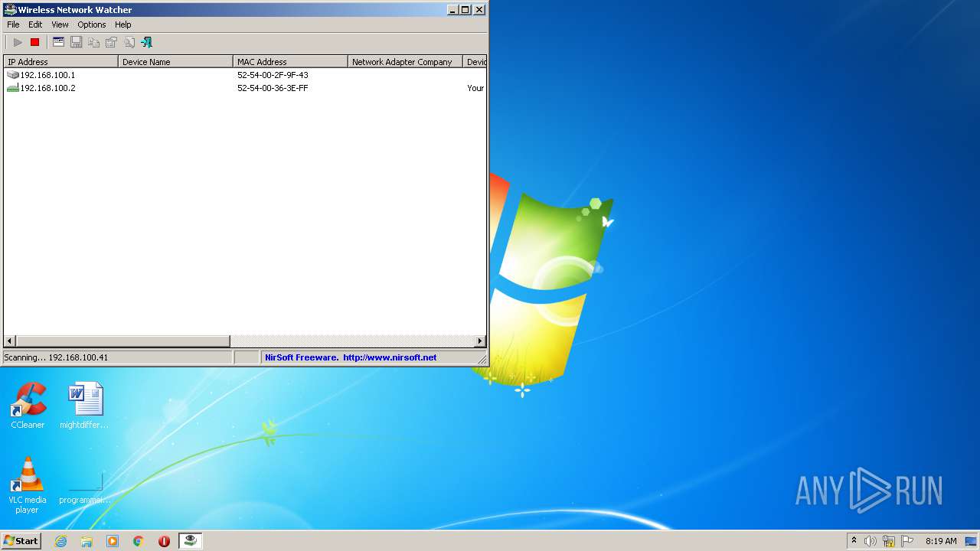Open the Options menu

[x=92, y=24]
